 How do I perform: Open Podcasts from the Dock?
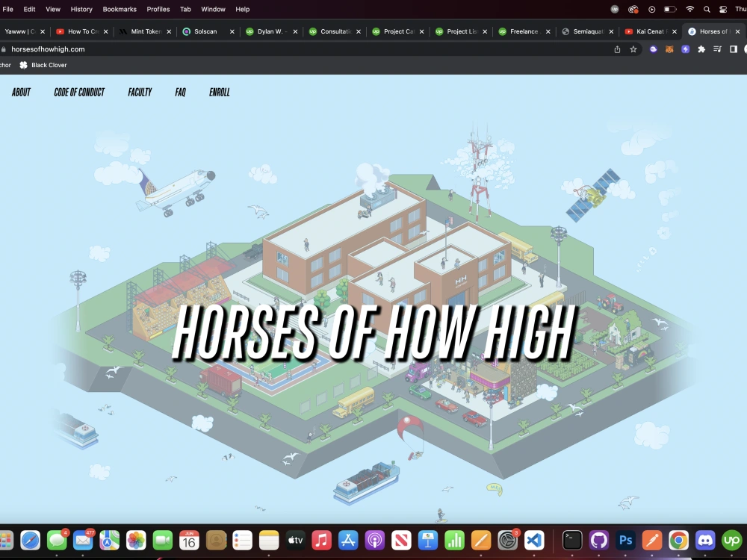coord(375,541)
